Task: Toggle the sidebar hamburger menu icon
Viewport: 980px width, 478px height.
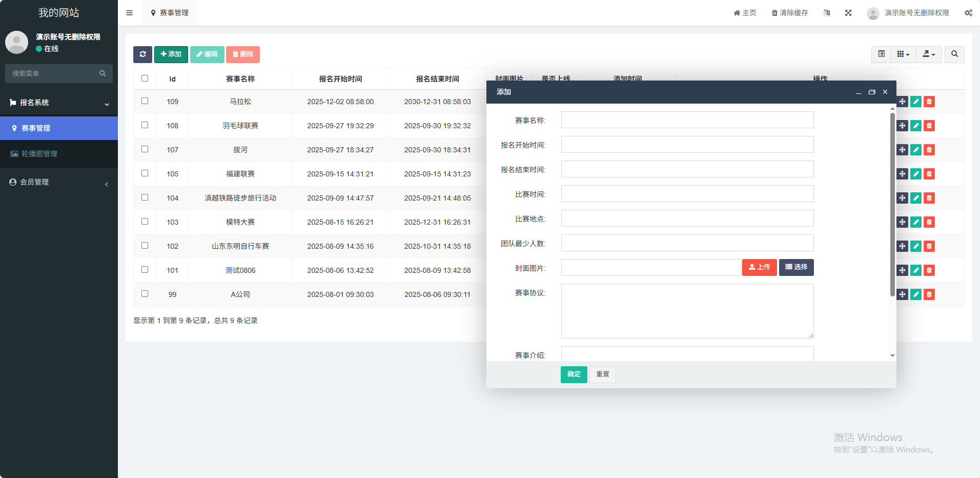Action: [x=130, y=13]
